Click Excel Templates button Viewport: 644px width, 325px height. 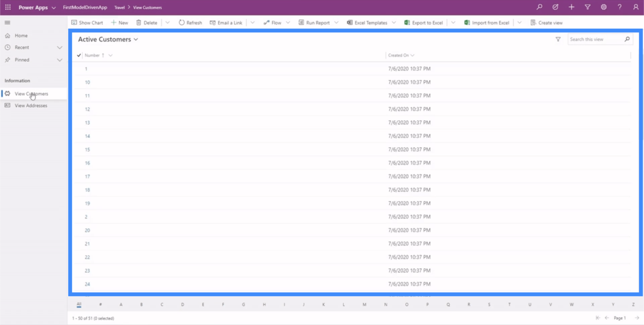tap(367, 23)
